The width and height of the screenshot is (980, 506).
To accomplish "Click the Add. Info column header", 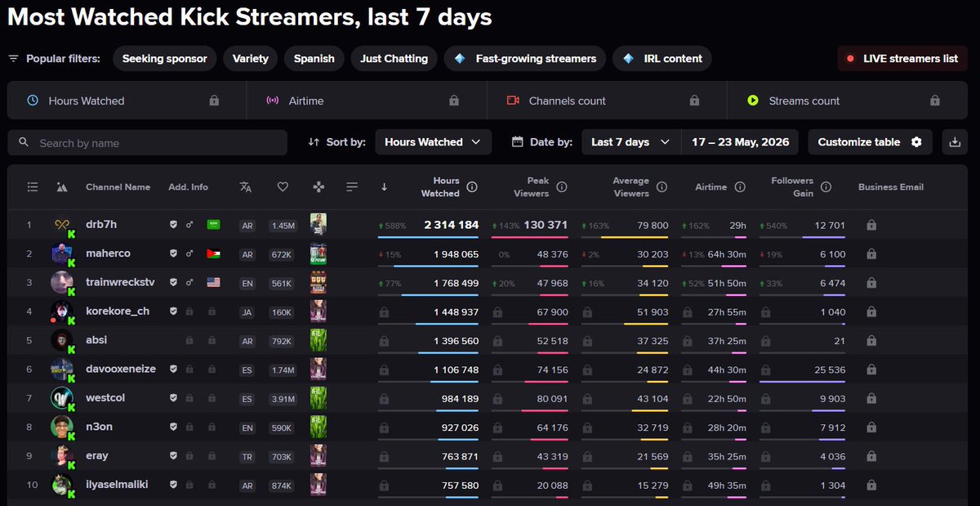I will (189, 187).
